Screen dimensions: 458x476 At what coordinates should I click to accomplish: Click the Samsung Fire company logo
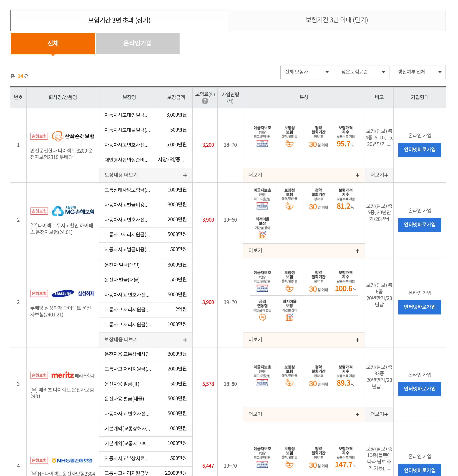click(x=73, y=293)
